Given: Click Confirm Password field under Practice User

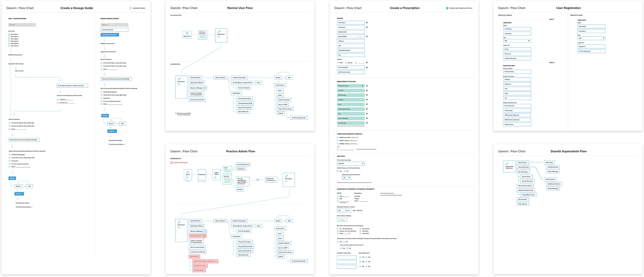Looking at the screenshot, I should 591,51.
